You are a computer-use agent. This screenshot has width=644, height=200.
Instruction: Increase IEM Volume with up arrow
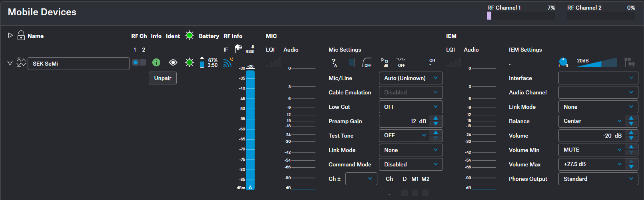coord(631,133)
